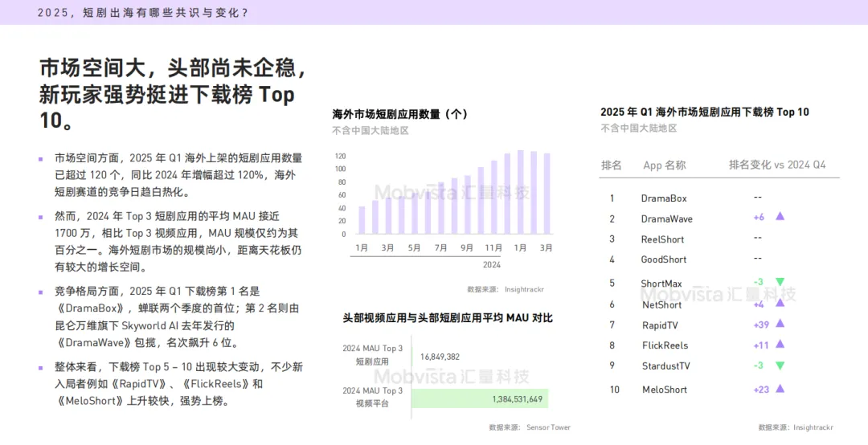Click the up triangle in RapidTV row
This screenshot has width=868, height=445.
pyautogui.click(x=780, y=323)
